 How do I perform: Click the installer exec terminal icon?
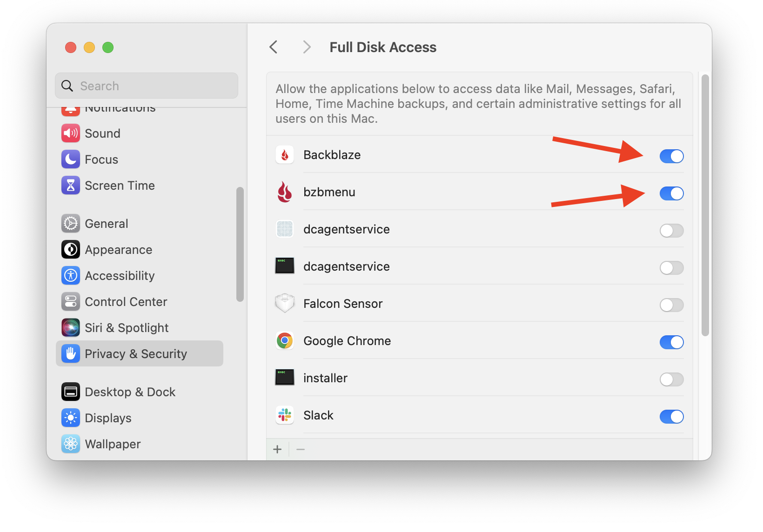click(285, 378)
